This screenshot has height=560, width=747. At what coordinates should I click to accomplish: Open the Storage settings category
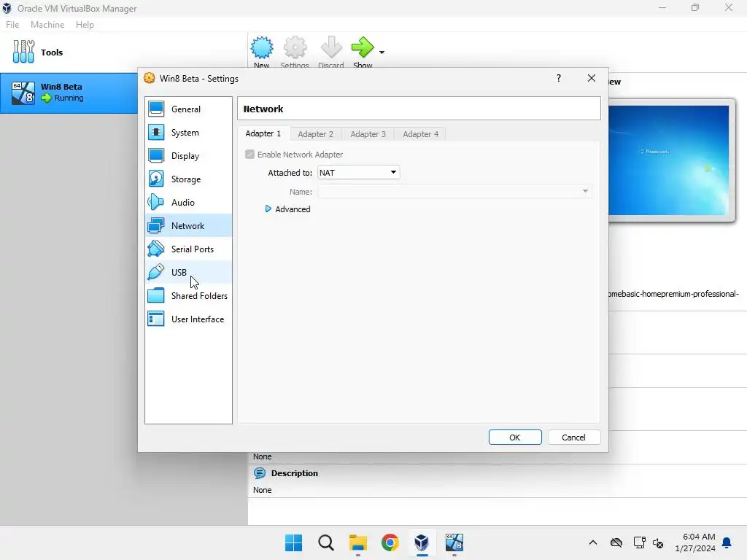tap(188, 179)
